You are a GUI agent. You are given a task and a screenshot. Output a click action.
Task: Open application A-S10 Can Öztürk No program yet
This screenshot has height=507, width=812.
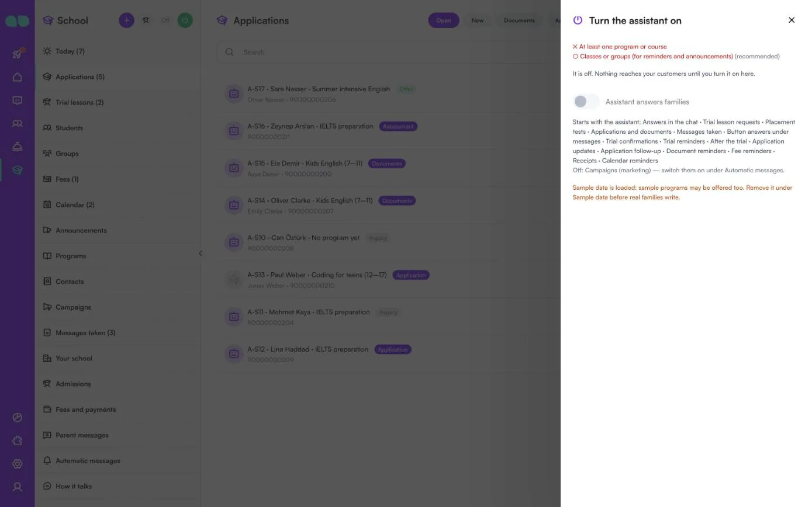click(388, 242)
